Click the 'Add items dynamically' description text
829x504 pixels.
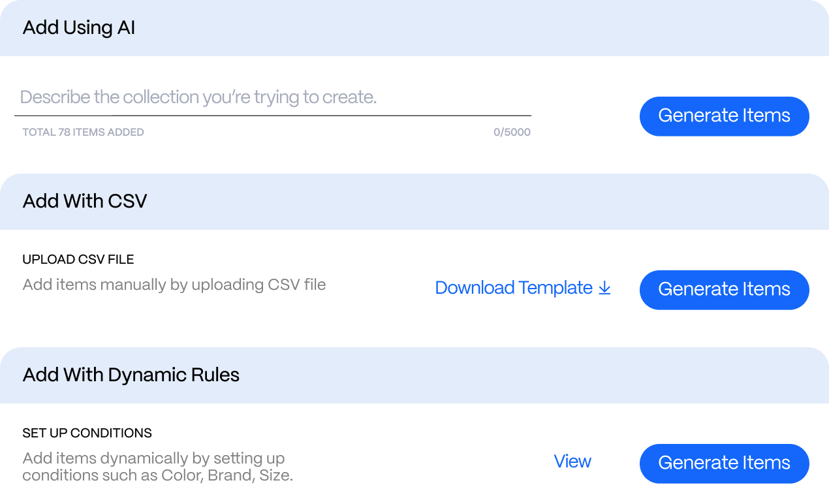point(157,467)
